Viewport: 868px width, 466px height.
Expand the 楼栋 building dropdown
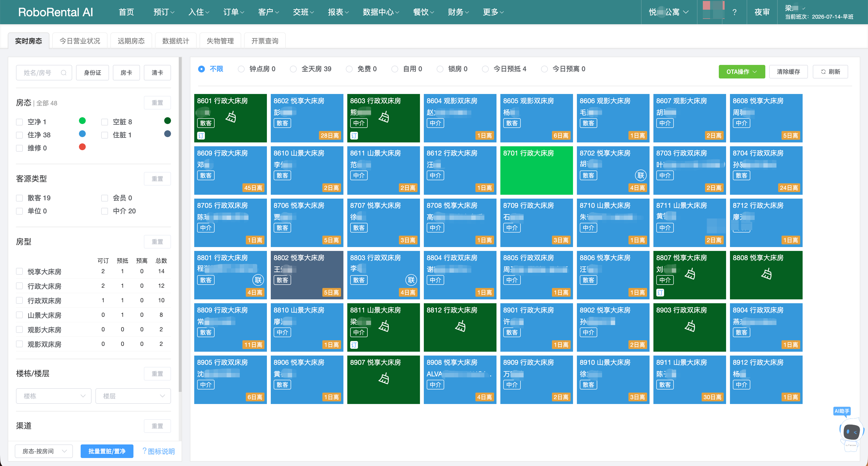click(x=54, y=396)
